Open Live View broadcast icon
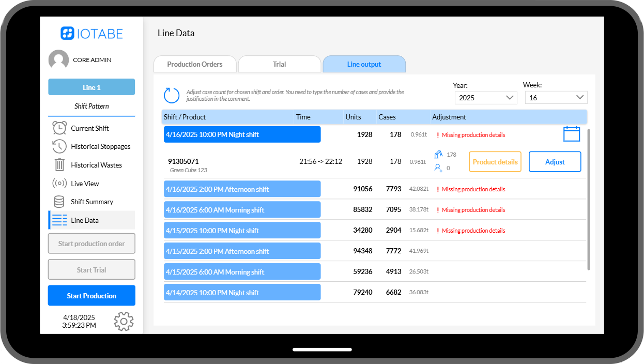The height and width of the screenshot is (364, 644). (x=59, y=184)
